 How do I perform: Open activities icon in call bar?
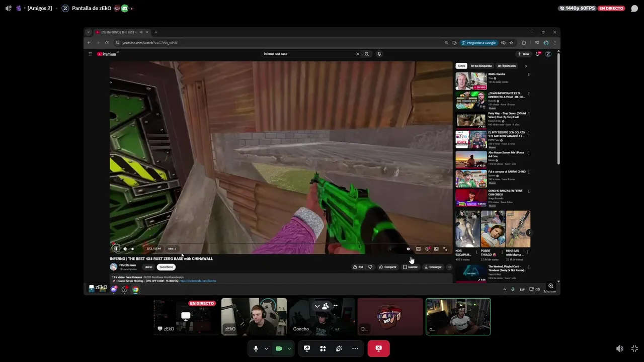(x=323, y=348)
